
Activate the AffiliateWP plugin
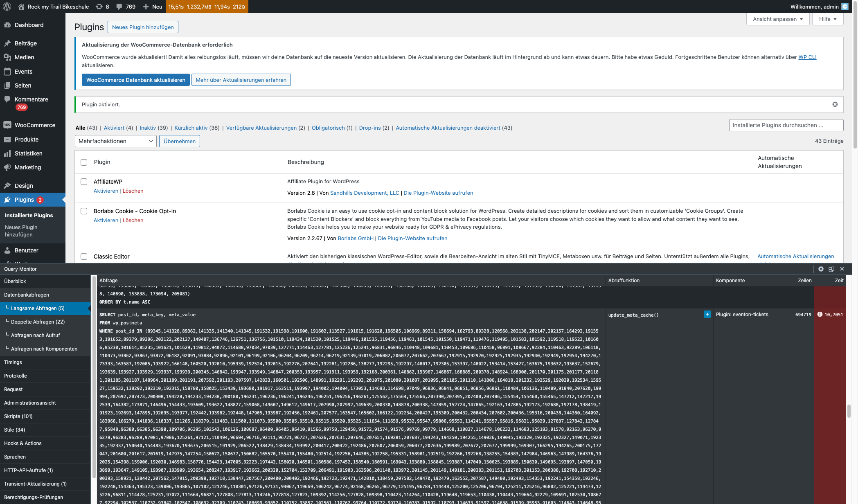click(x=106, y=191)
